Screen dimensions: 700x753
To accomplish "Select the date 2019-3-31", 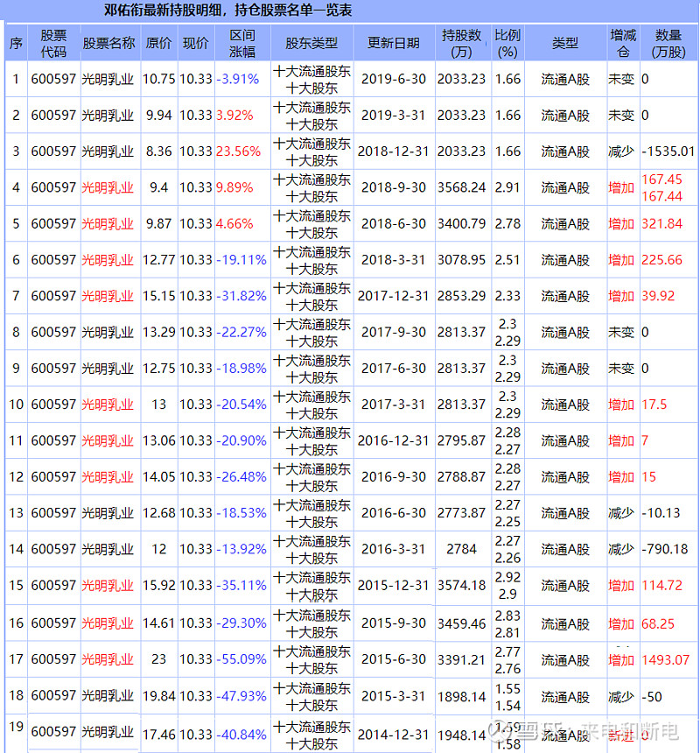I will [394, 116].
